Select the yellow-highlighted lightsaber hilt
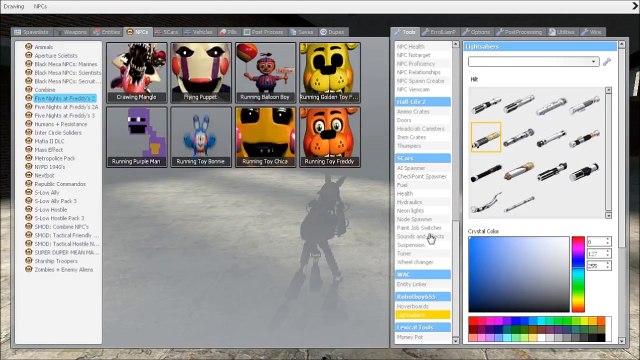640x360 pixels. coord(486,137)
